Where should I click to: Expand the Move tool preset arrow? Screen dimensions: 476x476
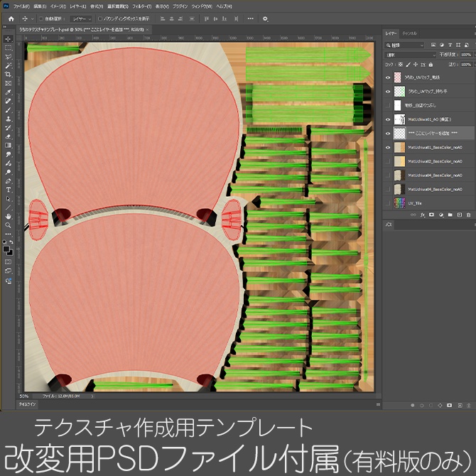(33, 18)
